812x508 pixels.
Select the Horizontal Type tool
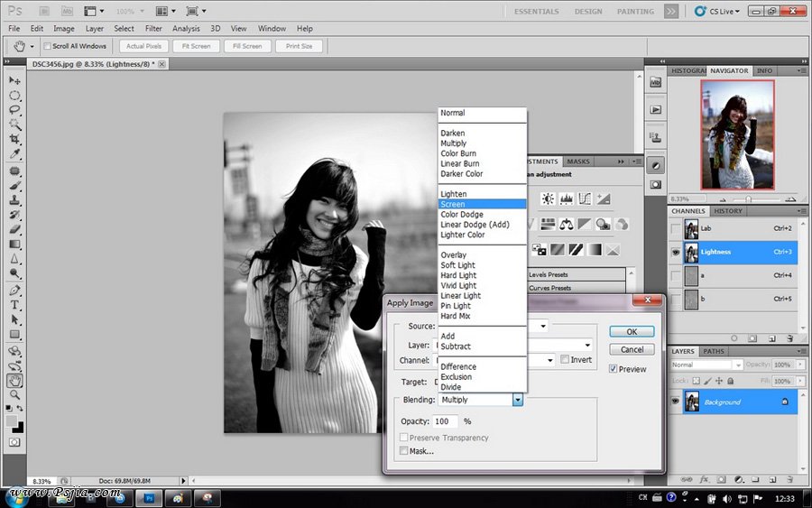click(x=15, y=305)
